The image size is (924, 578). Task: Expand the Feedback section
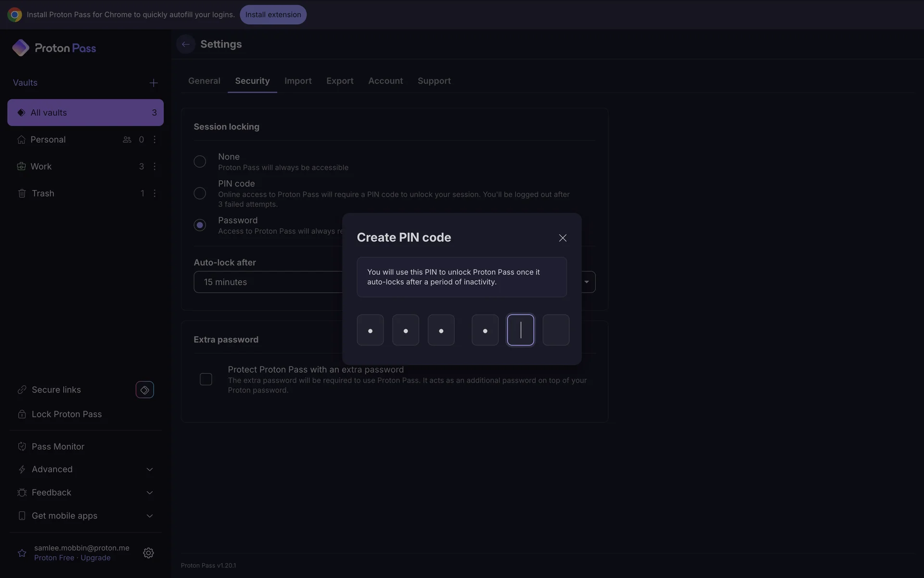(149, 492)
